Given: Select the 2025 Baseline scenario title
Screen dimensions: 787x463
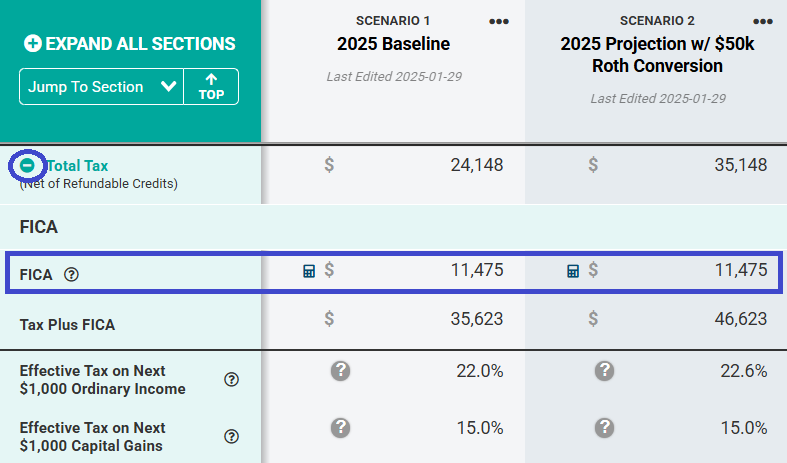Looking at the screenshot, I should point(393,44).
